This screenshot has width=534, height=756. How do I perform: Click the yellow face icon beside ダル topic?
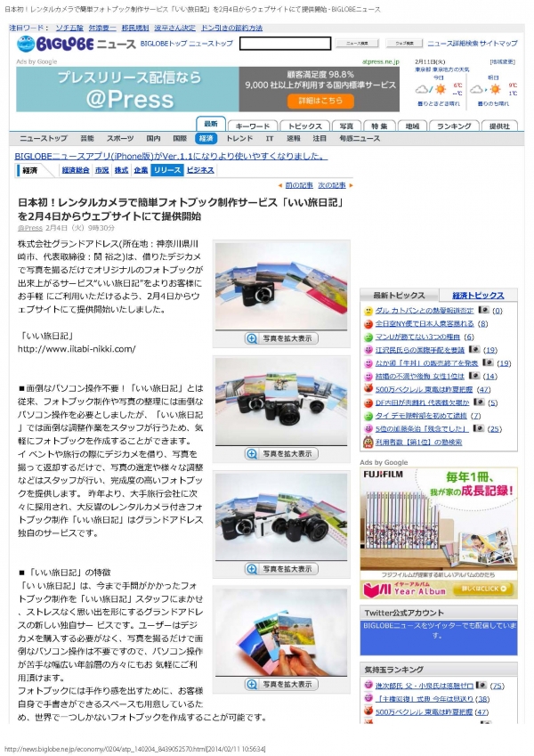click(x=368, y=311)
